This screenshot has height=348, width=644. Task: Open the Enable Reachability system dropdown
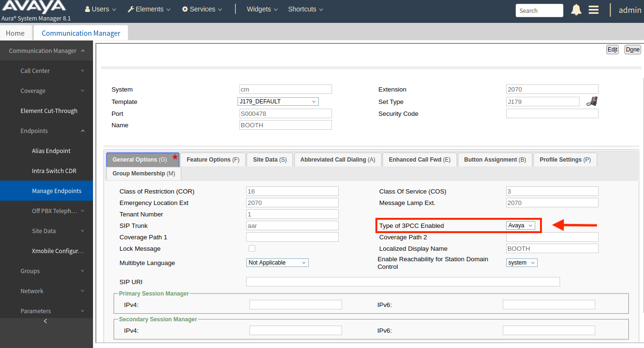click(x=522, y=263)
